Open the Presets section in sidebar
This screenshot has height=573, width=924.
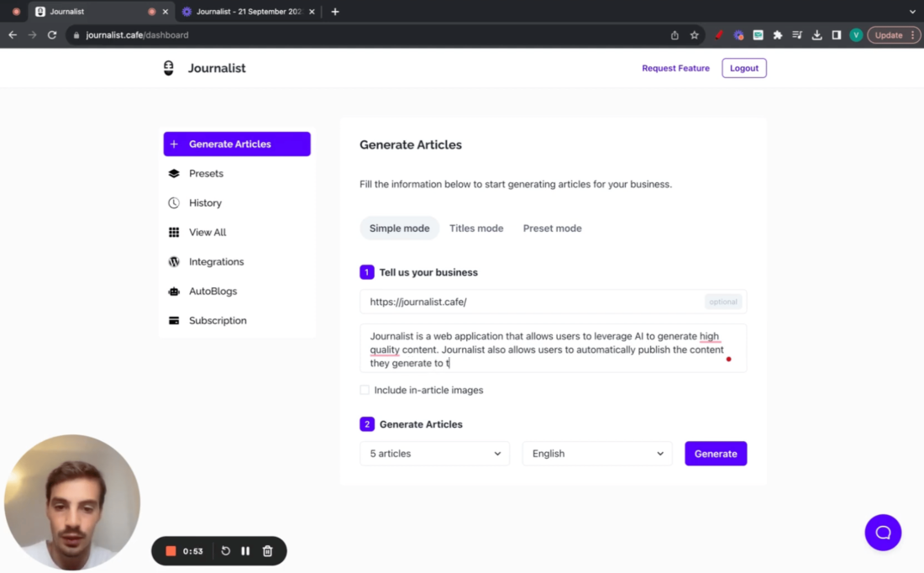206,173
